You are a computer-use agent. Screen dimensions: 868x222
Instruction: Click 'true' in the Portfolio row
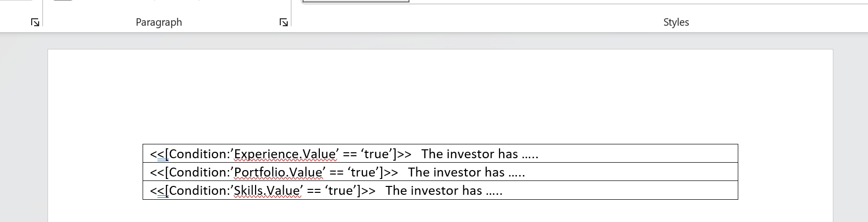363,173
